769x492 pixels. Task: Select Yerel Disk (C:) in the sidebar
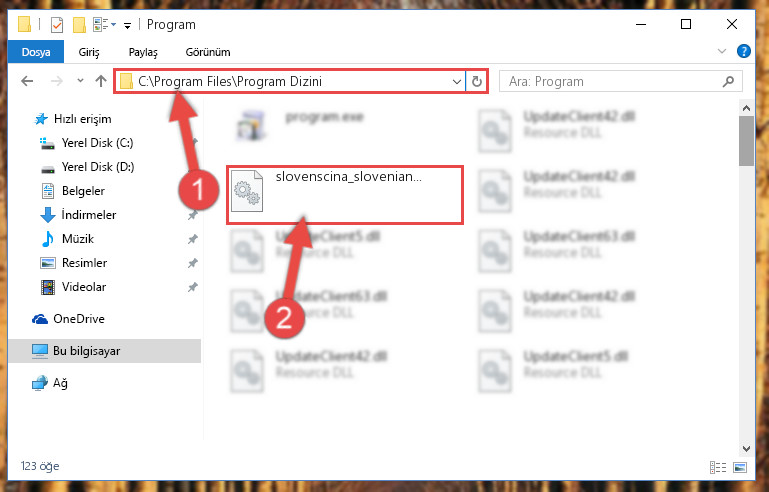coord(97,143)
